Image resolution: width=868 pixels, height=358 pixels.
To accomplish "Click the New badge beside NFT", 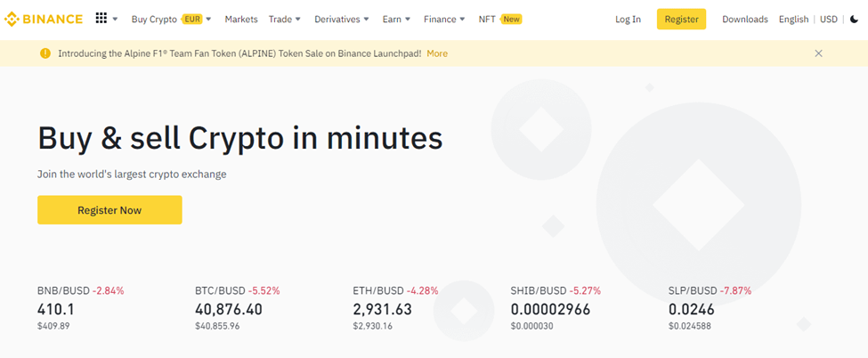I will (511, 19).
